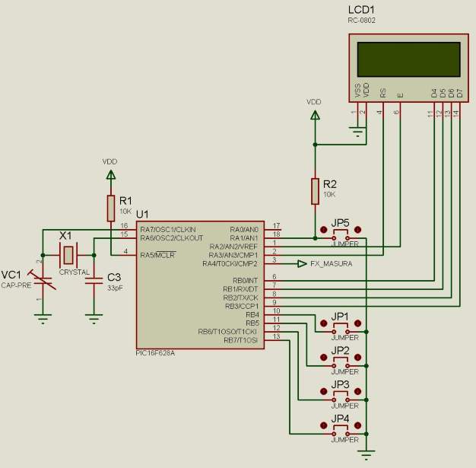Click the ground symbol below the jumpers
The width and height of the screenshot is (476, 468).
[x=367, y=455]
